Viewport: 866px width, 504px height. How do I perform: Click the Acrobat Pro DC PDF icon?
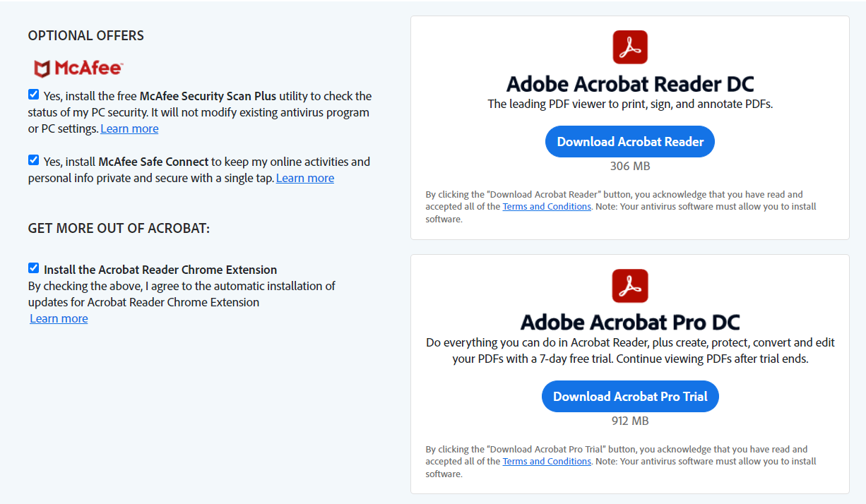click(x=630, y=286)
